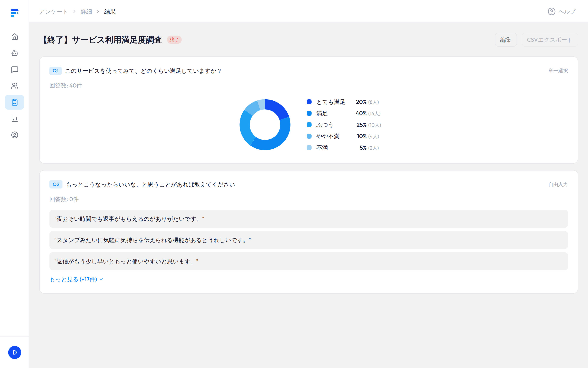Viewport: 588px width, 368px height.
Task: Expand もっと見る (+17件)
Action: [x=77, y=279]
